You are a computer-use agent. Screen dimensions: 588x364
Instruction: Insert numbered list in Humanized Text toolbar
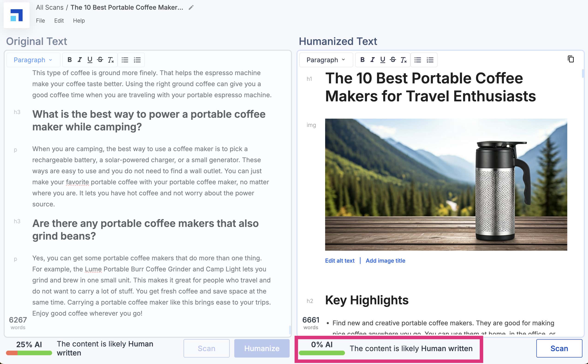430,60
